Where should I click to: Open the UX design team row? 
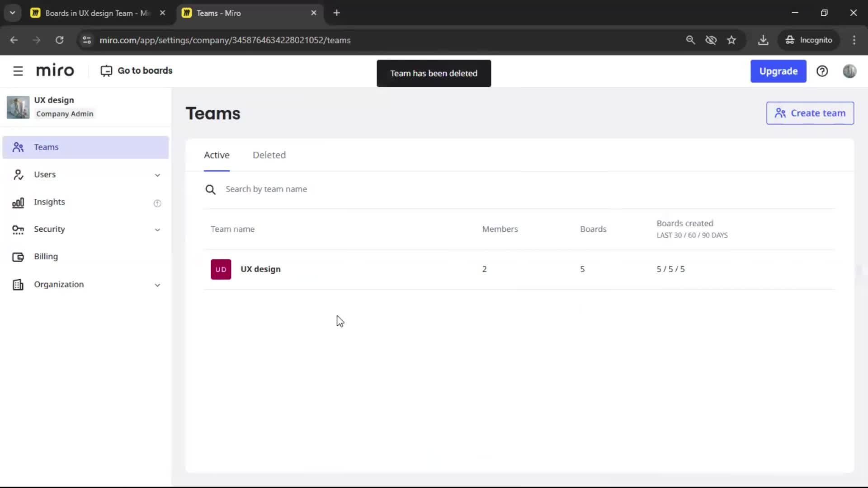point(519,269)
